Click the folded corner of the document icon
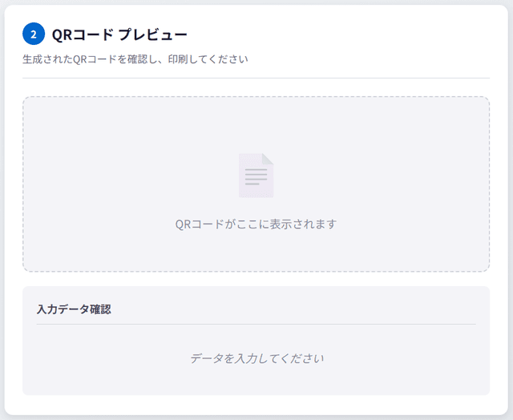 [269, 158]
